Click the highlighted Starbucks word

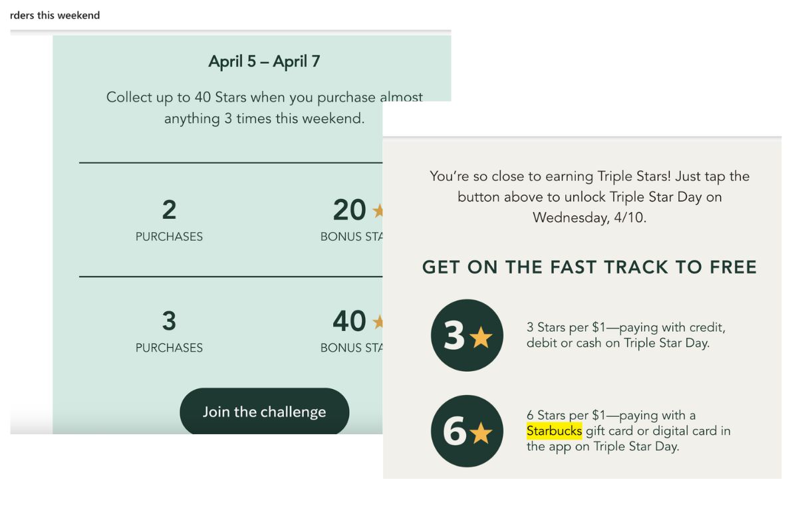coord(554,431)
